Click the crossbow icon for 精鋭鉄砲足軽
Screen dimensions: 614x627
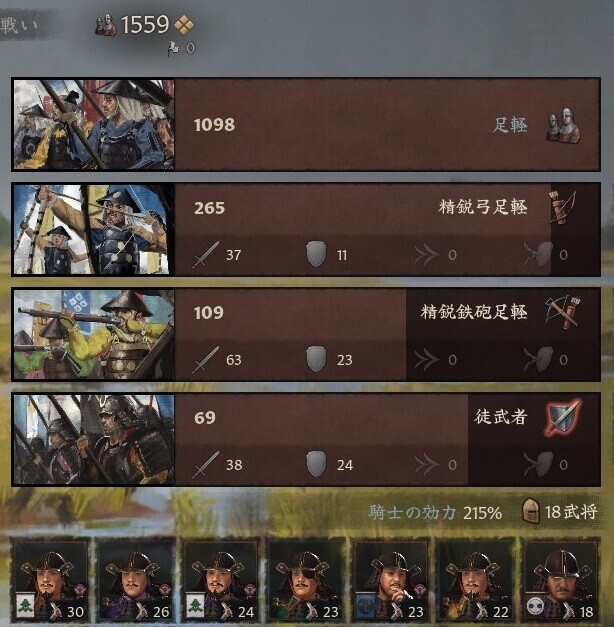pyautogui.click(x=563, y=312)
